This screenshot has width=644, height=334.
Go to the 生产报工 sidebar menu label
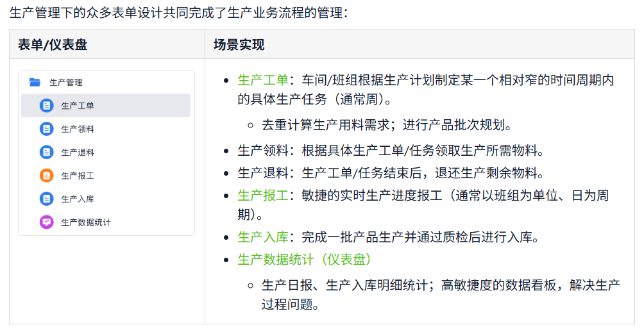pos(78,176)
